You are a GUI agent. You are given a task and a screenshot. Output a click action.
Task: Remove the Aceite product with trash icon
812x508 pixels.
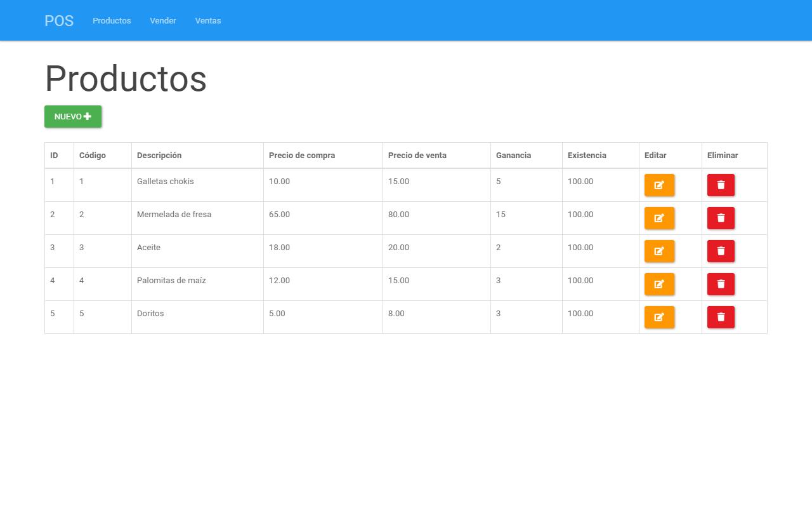[x=721, y=251]
